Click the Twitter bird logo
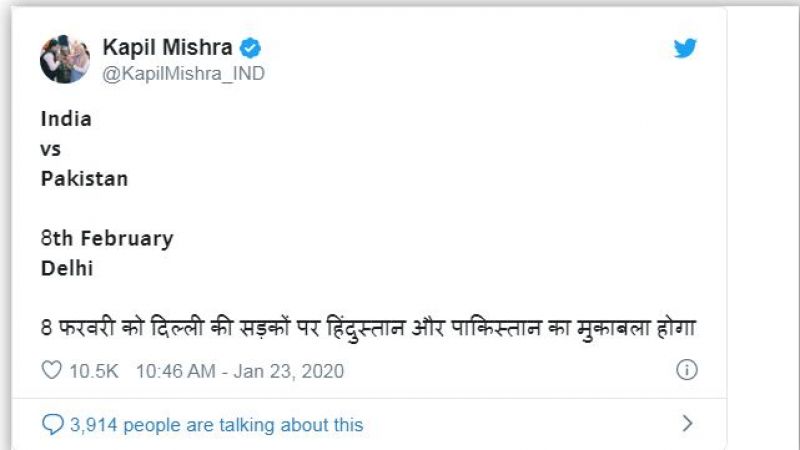The image size is (800, 450). [685, 48]
